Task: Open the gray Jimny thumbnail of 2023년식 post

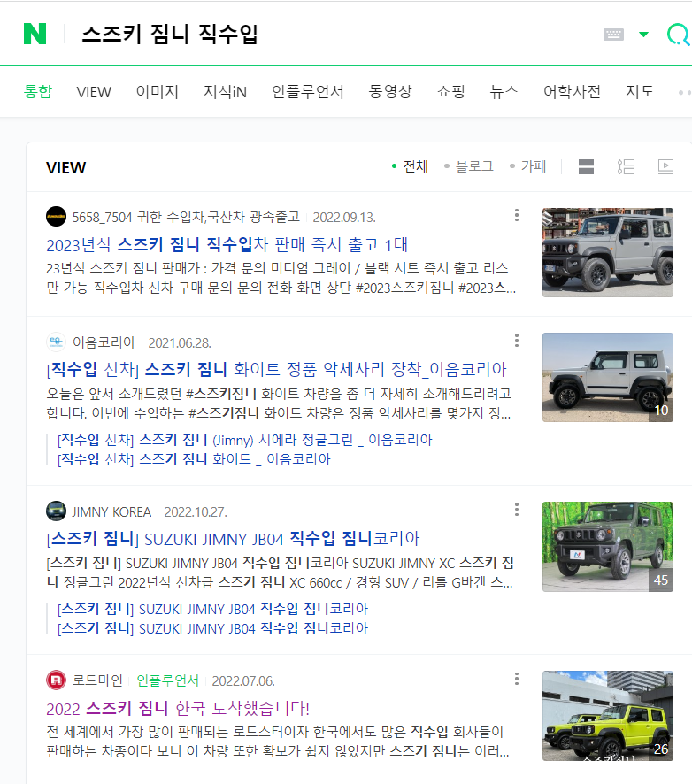Action: 608,252
